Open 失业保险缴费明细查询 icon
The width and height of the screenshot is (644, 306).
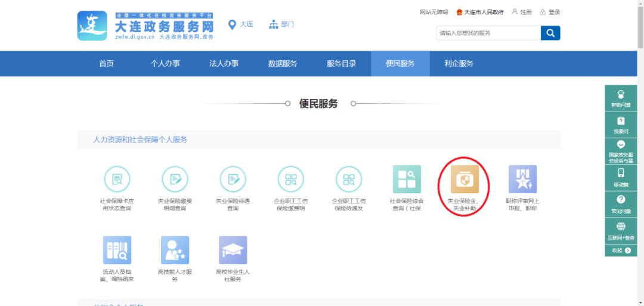(175, 179)
